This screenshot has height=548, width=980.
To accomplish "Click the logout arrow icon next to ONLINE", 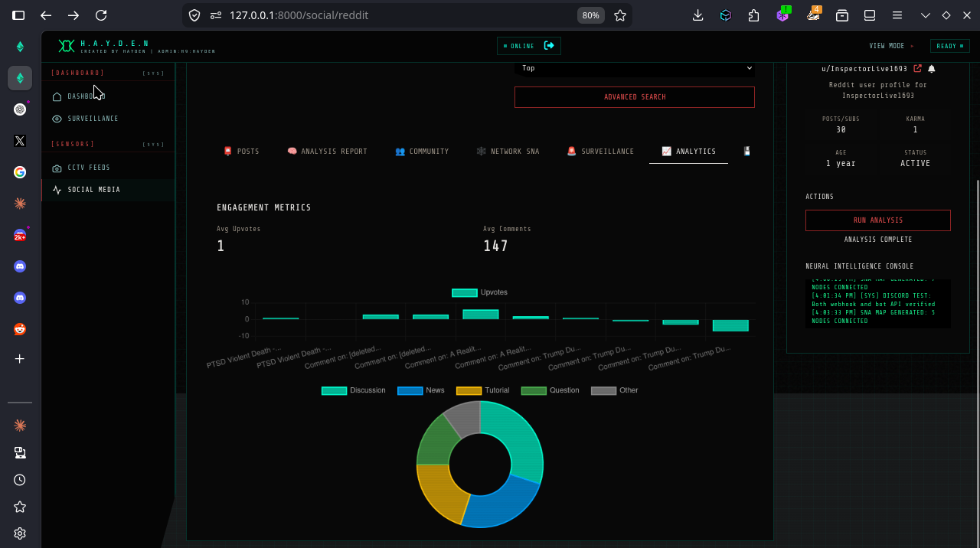I will pos(549,46).
